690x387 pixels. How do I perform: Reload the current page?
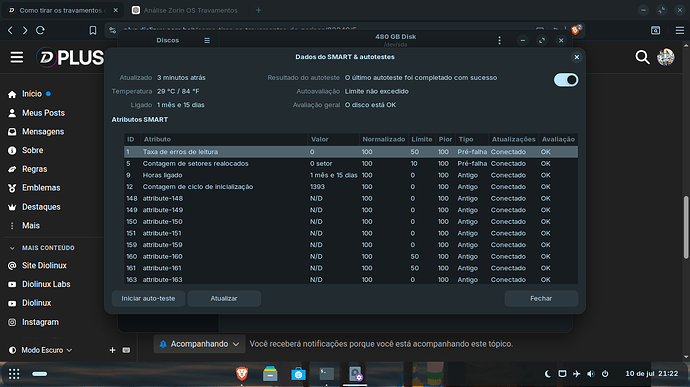pyautogui.click(x=40, y=30)
